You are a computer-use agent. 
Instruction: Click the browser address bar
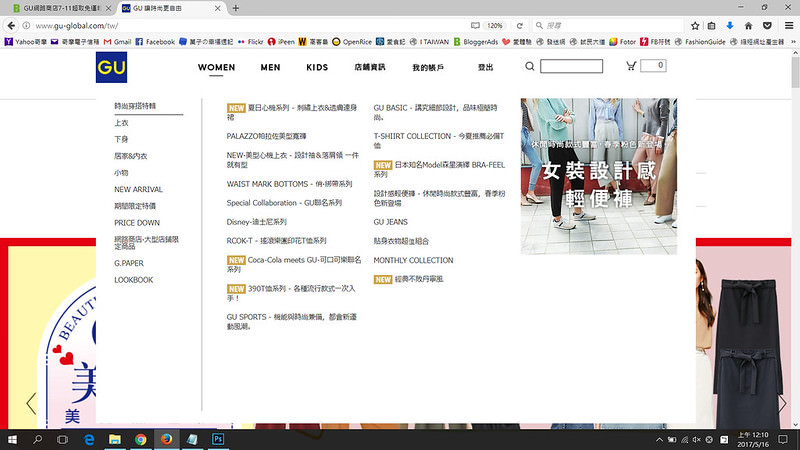point(250,26)
